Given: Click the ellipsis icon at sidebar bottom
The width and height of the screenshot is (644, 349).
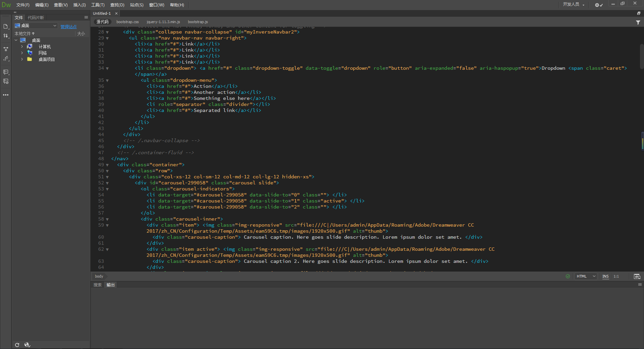Looking at the screenshot, I should 5,95.
